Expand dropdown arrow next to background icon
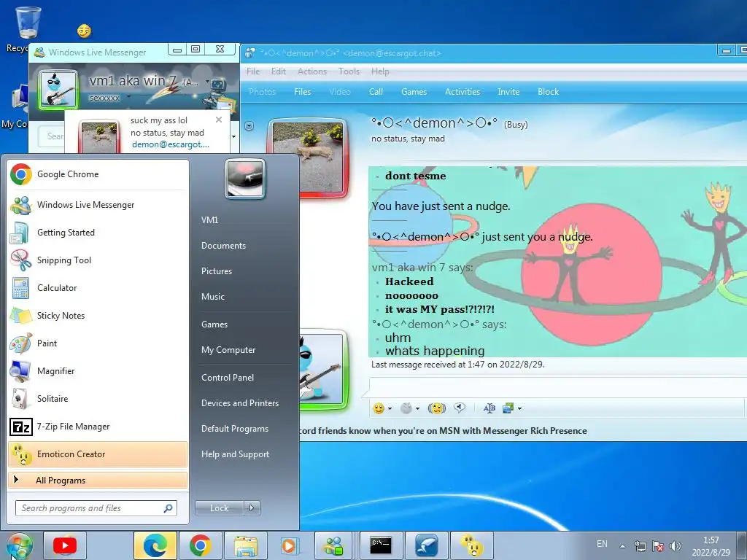The height and width of the screenshot is (560, 747). (519, 408)
